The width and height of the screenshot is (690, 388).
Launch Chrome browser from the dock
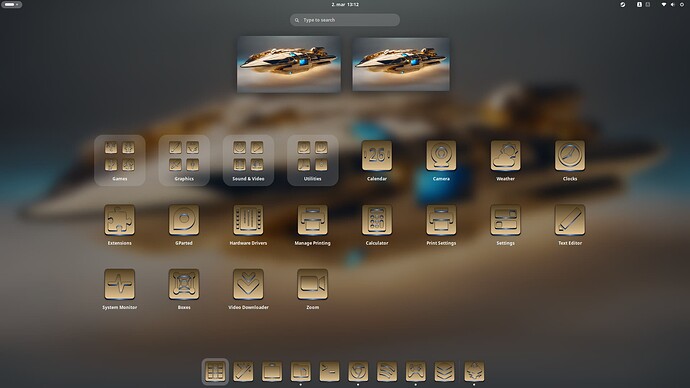[x=358, y=372]
